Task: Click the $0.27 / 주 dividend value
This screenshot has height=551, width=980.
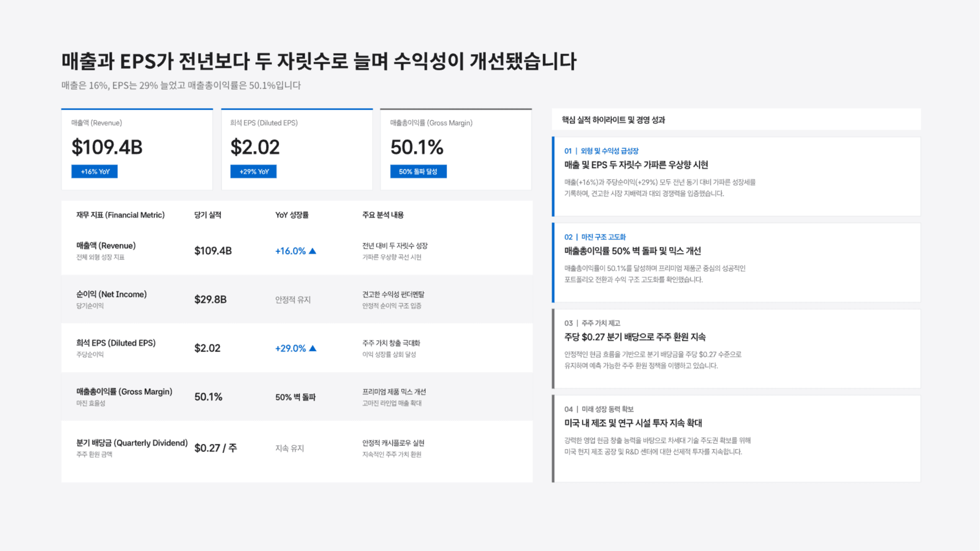Action: (215, 448)
